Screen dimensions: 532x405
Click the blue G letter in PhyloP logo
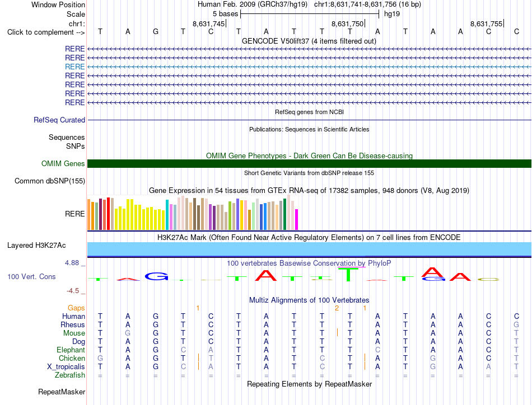(156, 276)
